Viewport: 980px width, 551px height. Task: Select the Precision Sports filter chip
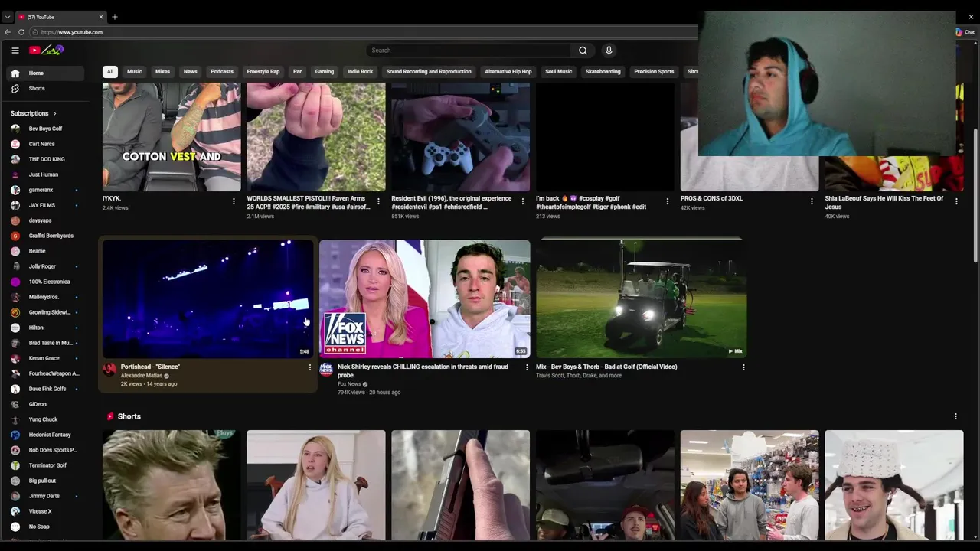(654, 72)
